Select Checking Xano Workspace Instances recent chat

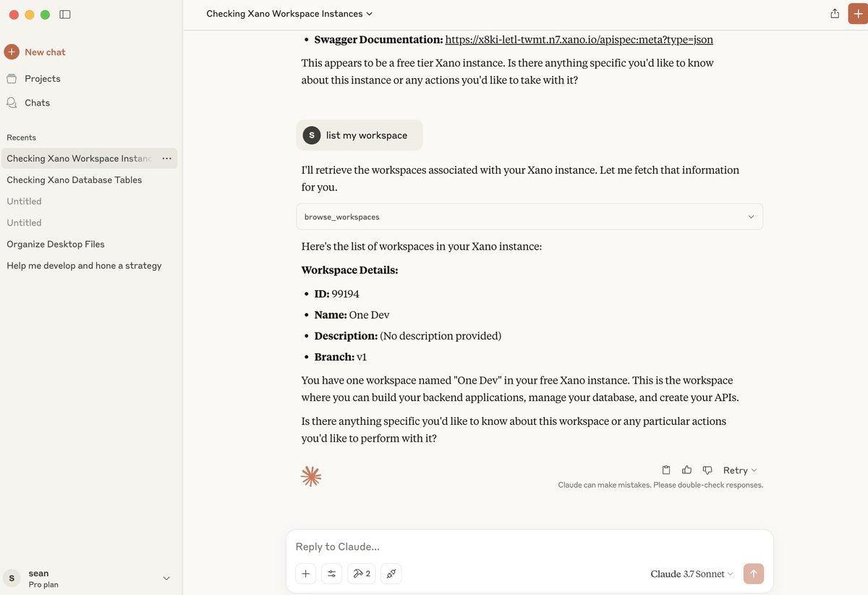(x=80, y=159)
